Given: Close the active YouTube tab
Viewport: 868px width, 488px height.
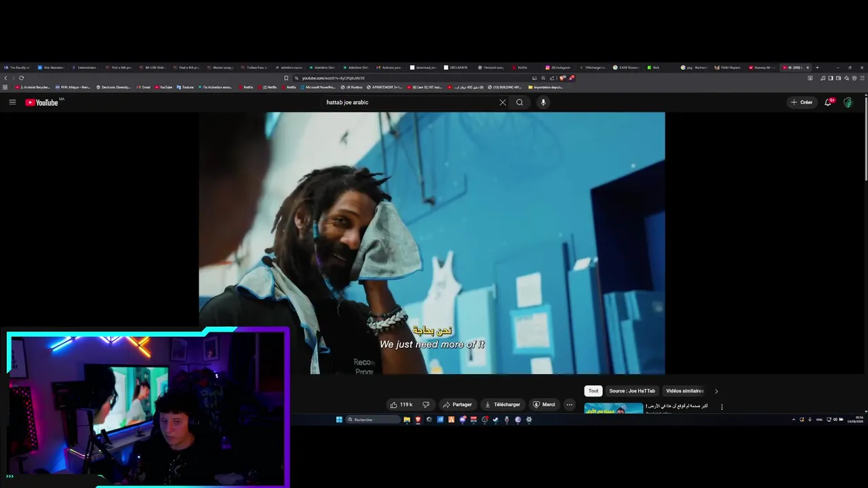Looking at the screenshot, I should pos(808,67).
